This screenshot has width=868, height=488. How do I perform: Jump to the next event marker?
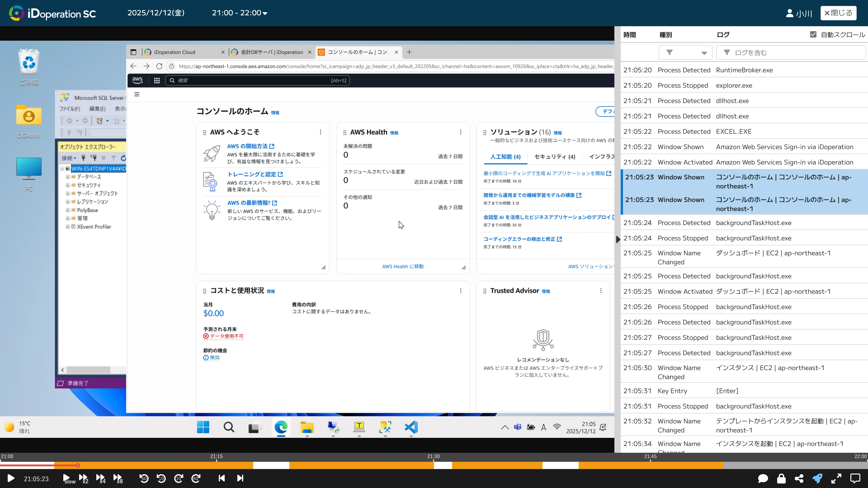240,478
